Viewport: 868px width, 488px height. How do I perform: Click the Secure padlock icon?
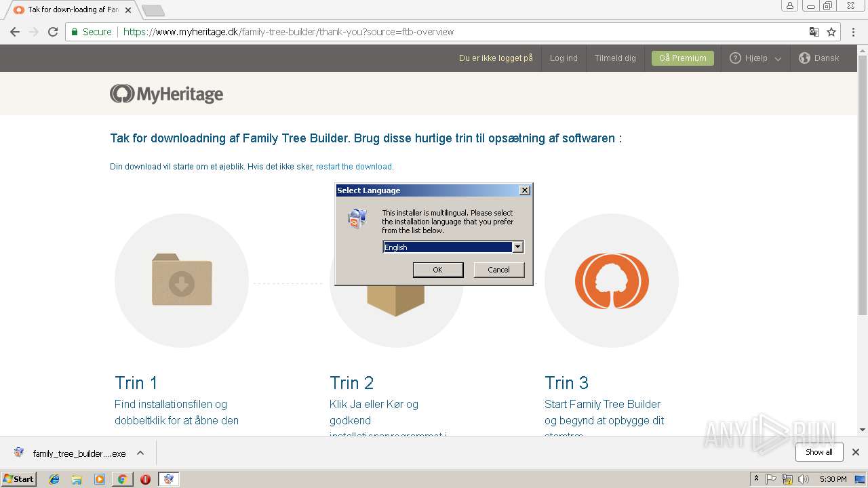tap(75, 32)
